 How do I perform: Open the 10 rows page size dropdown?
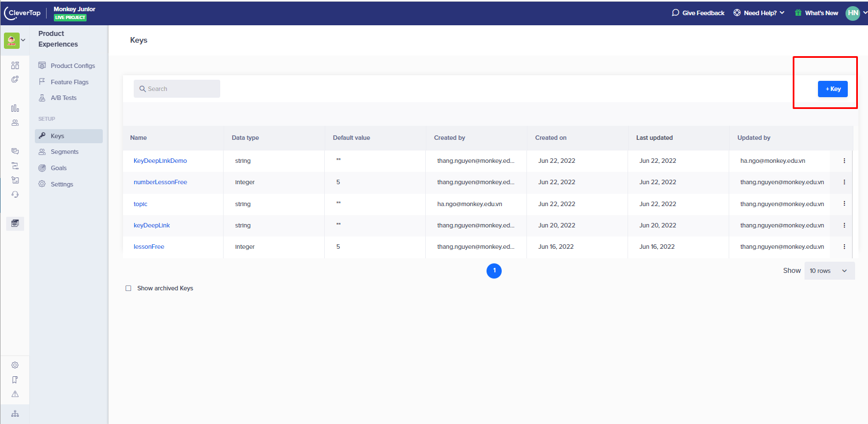[x=829, y=271]
